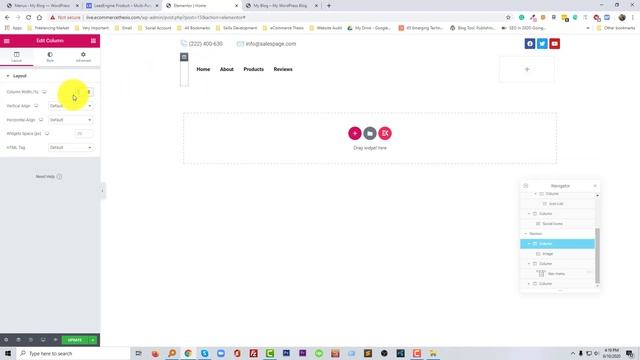640x360 pixels.
Task: Switch to My Blog WordPress browser tab
Action: [282, 6]
